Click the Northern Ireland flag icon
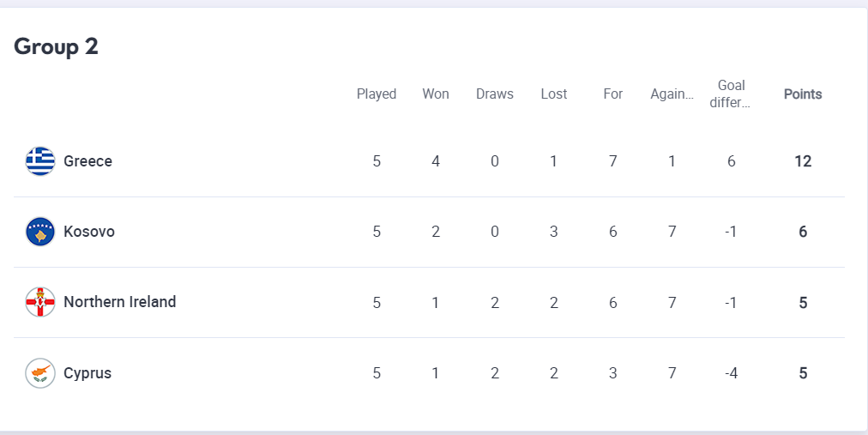Image resolution: width=868 pixels, height=435 pixels. [40, 302]
